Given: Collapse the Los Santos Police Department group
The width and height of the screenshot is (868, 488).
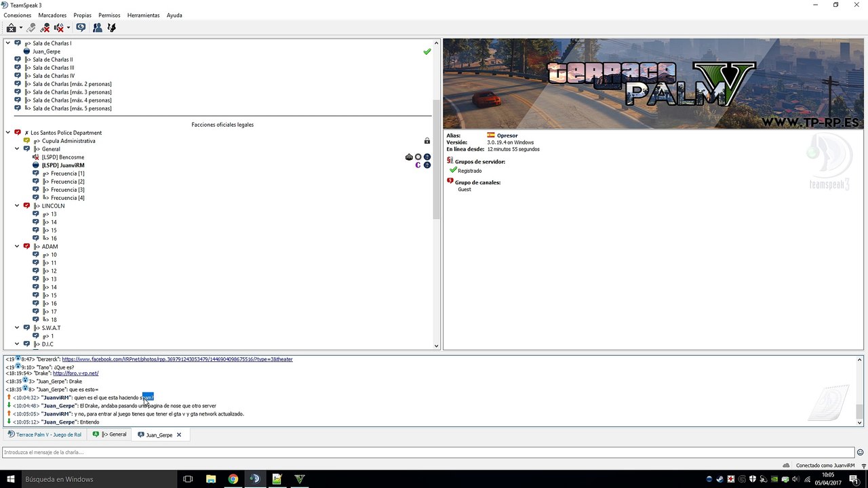Looking at the screenshot, I should pyautogui.click(x=8, y=133).
